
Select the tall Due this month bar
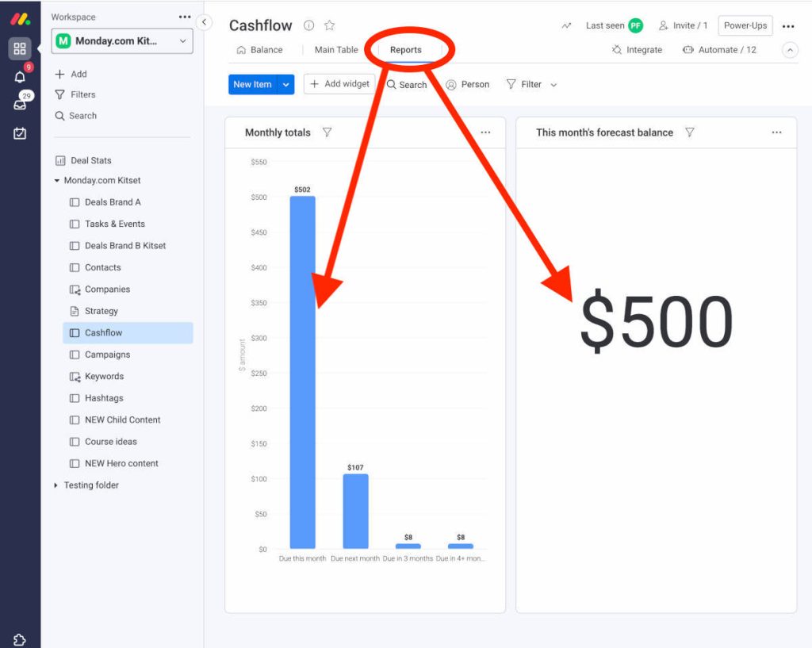[302, 373]
